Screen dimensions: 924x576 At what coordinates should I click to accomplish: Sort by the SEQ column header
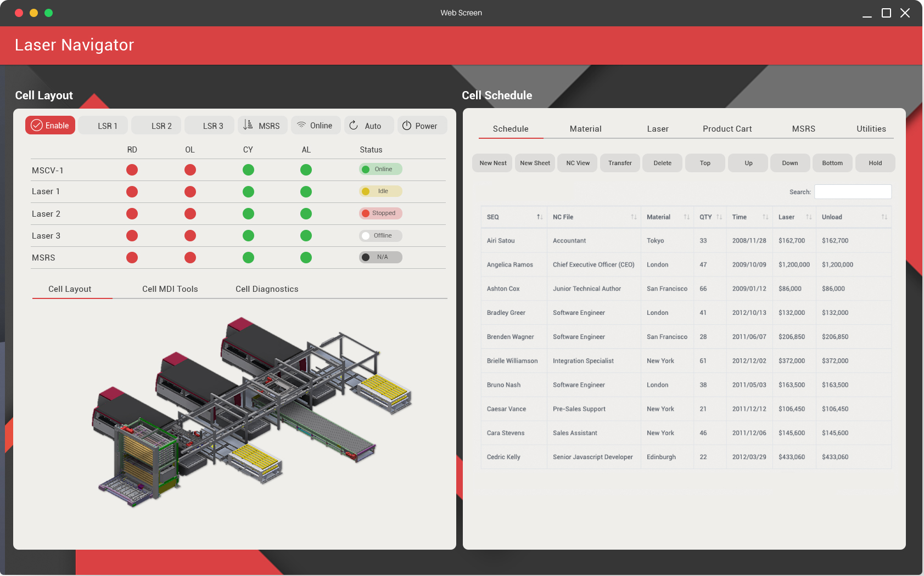tap(514, 217)
